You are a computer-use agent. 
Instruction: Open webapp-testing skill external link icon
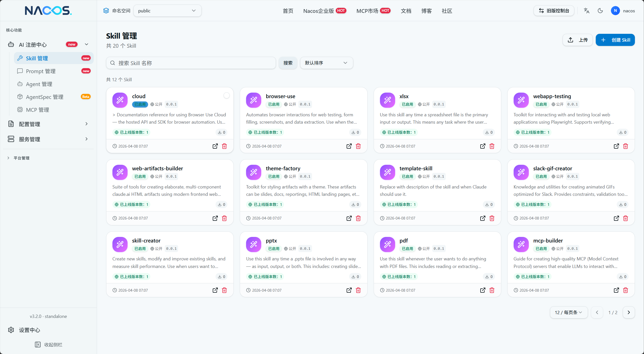616,146
